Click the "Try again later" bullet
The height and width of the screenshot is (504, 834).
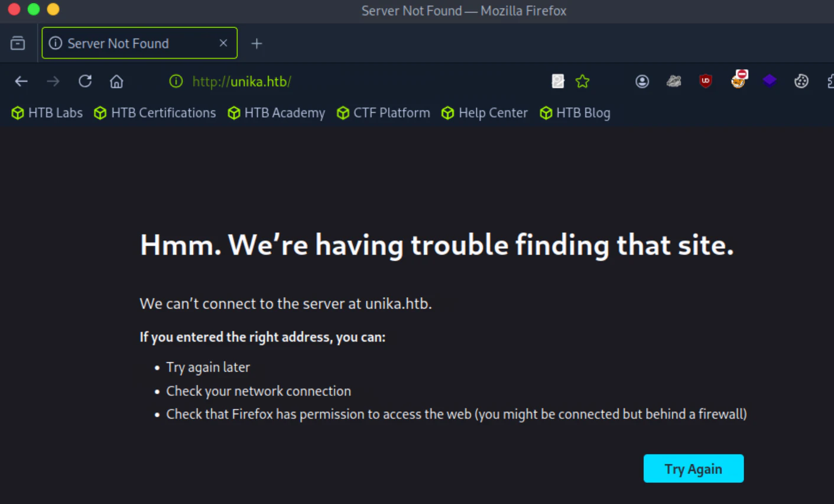208,368
